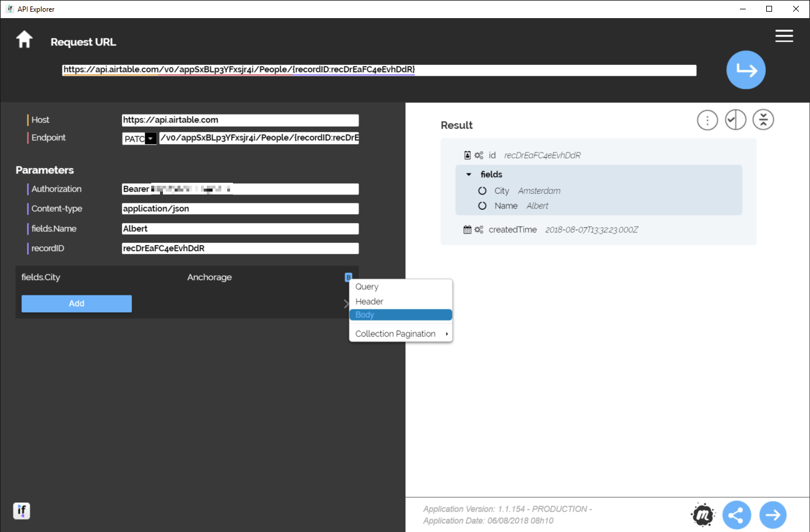This screenshot has height=532, width=810.
Task: Toggle the circle next to Name
Action: (482, 206)
